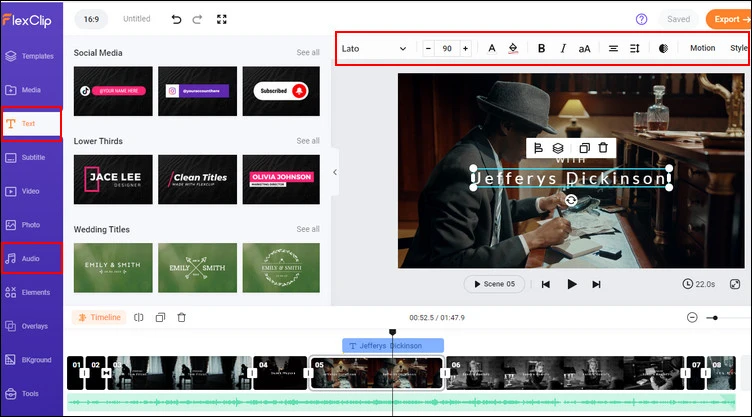The height and width of the screenshot is (417, 752).
Task: Click the FlexClip logo
Action: (x=27, y=20)
